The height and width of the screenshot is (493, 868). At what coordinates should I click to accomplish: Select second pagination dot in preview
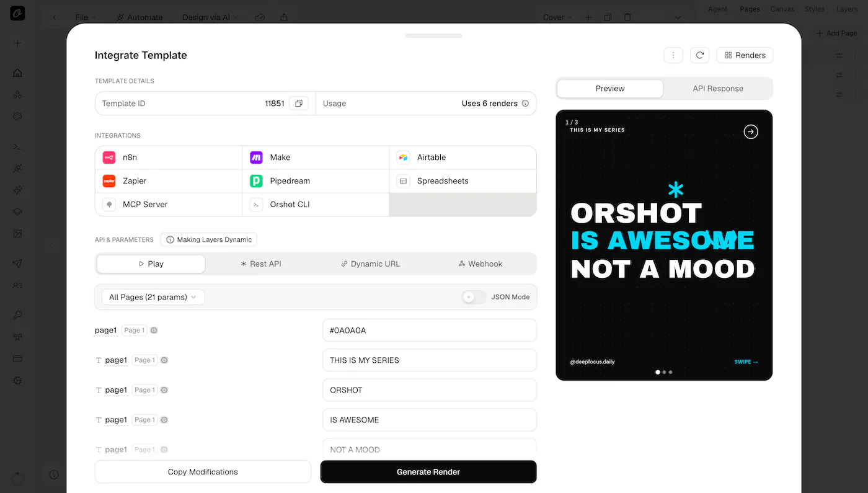[664, 372]
